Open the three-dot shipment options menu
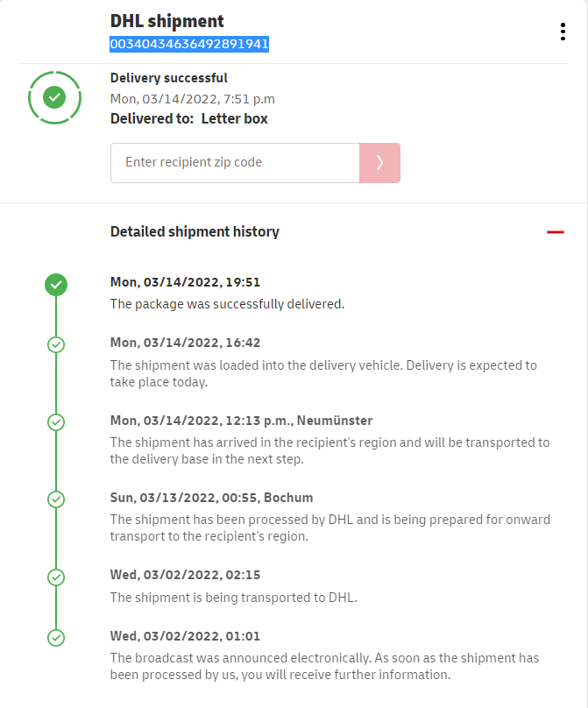This screenshot has height=708, width=588. (563, 32)
